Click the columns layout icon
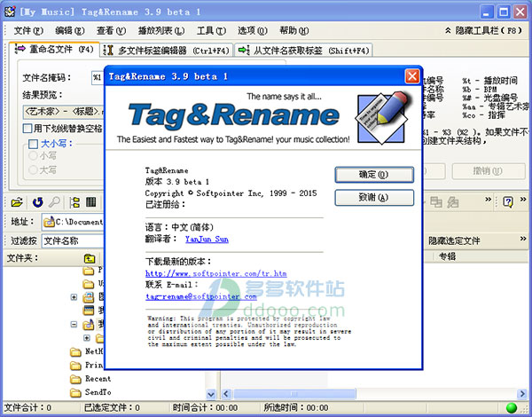Viewport: 532px width, 417px height. pyautogui.click(x=91, y=202)
